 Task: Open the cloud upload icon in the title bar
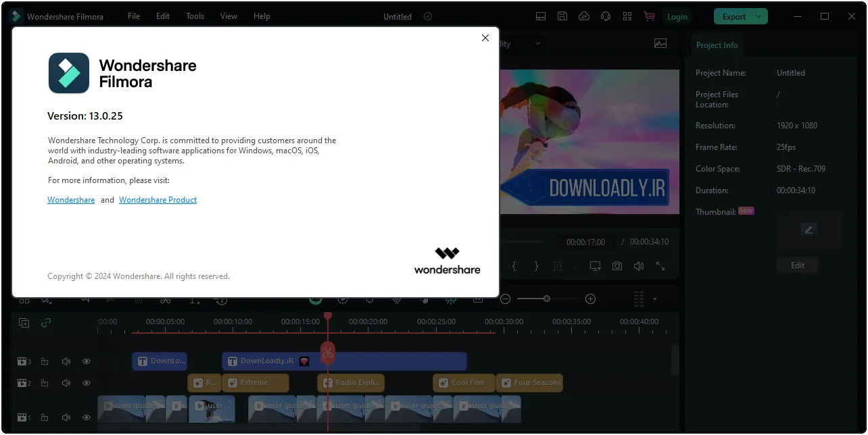584,16
